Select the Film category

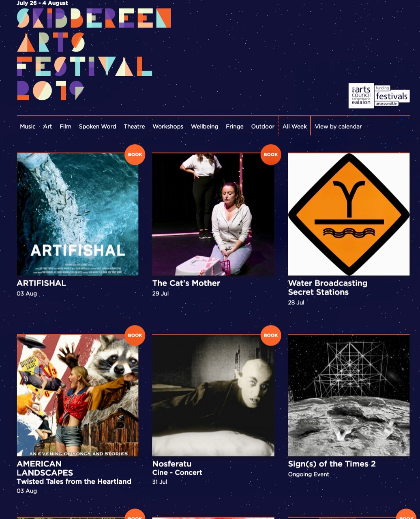pyautogui.click(x=65, y=127)
